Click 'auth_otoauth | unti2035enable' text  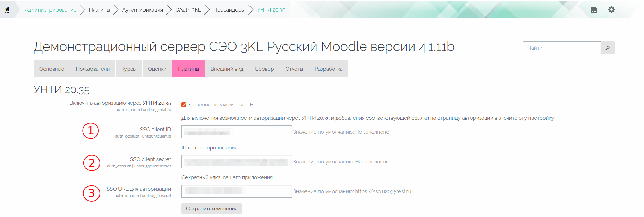[143, 110]
